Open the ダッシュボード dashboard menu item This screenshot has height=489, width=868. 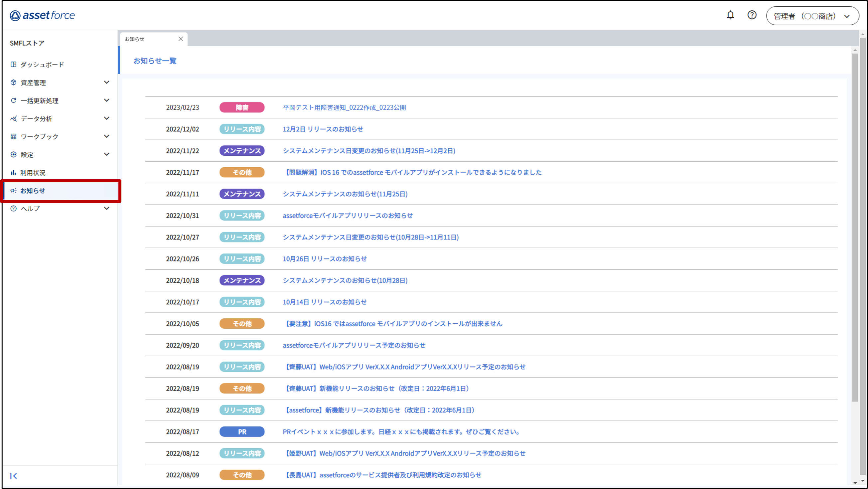click(42, 65)
